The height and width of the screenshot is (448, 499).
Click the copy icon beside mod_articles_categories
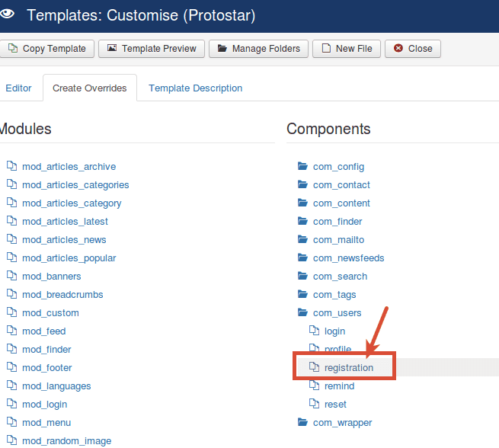click(x=12, y=184)
